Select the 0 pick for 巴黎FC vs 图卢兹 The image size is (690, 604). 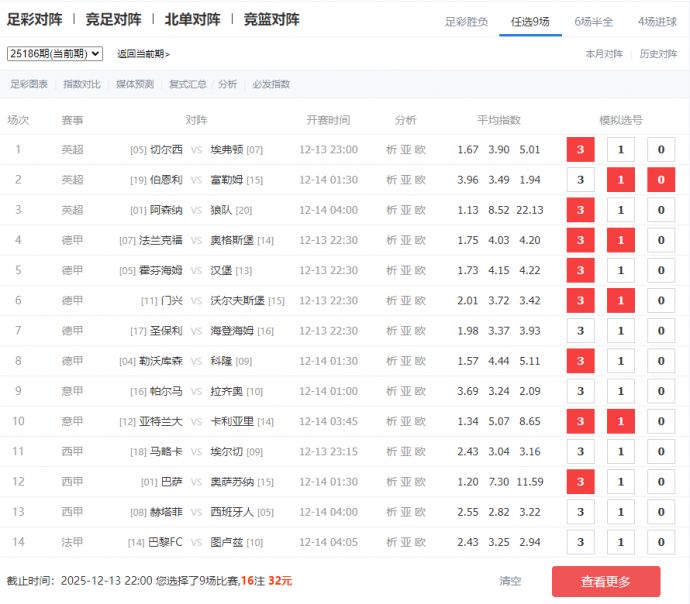pyautogui.click(x=660, y=542)
